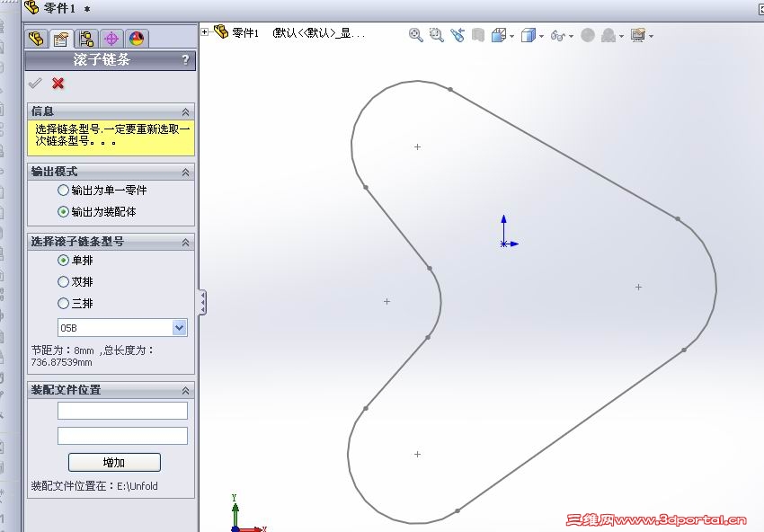Viewport: 764px width, 532px height.
Task: Open the ConfigurationManager tab
Action: [86, 39]
